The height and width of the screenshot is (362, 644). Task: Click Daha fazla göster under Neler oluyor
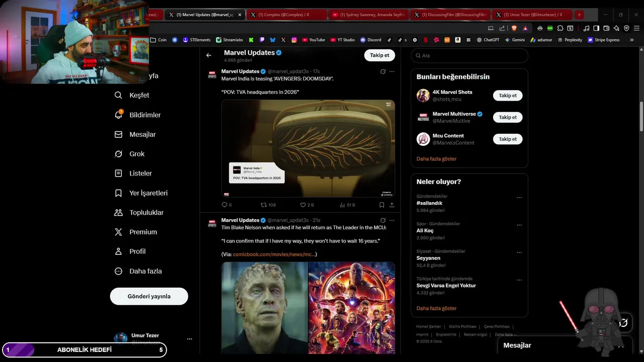[436, 308]
